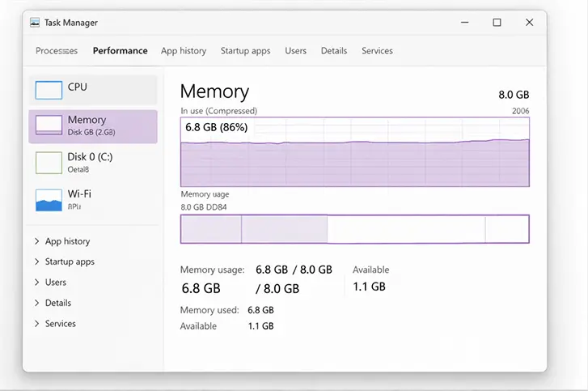Select CPU in the performance sidebar
The image size is (588, 391).
93,90
